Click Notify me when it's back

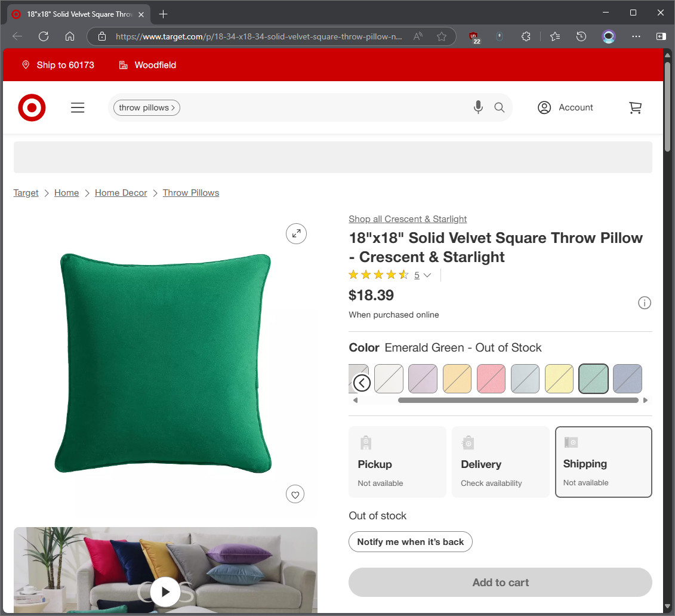click(411, 542)
